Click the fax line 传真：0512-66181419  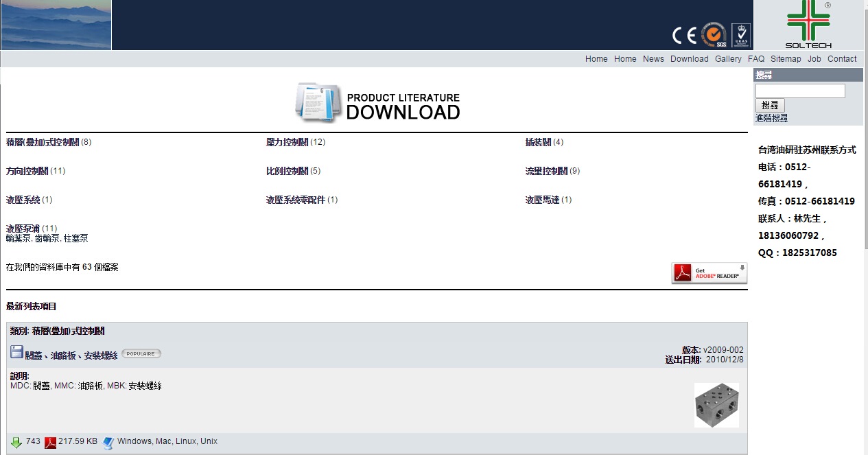tap(806, 201)
